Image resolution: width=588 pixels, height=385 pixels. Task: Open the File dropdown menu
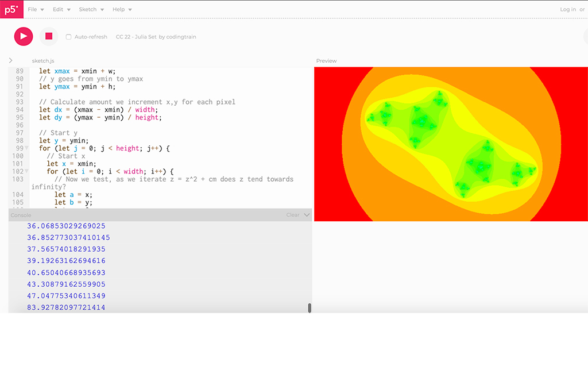36,10
